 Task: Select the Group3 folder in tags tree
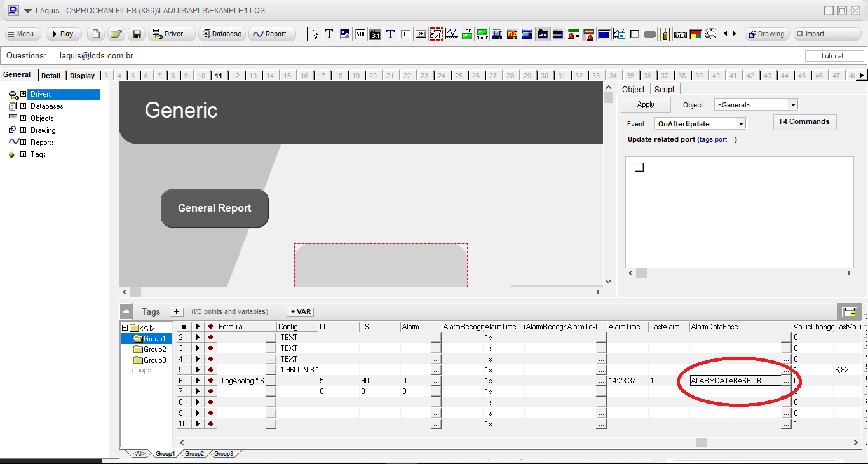tap(150, 360)
